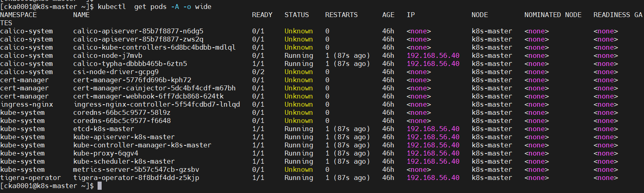Click pod name kube-apiserver-k8s-master

(124, 137)
